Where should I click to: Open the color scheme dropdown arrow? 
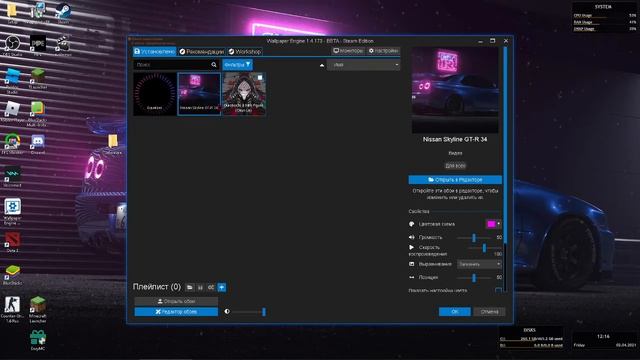499,224
